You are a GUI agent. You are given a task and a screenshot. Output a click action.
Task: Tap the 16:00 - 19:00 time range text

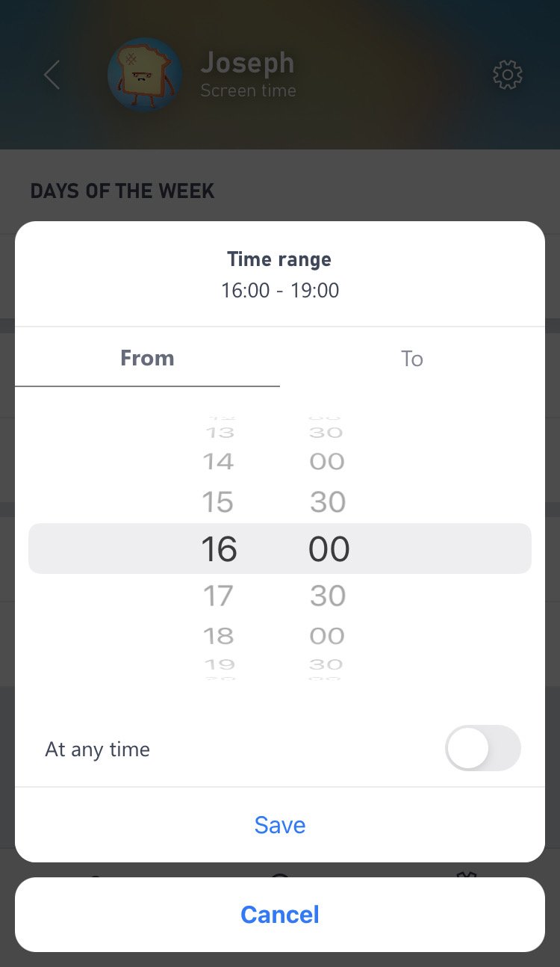pyautogui.click(x=280, y=290)
